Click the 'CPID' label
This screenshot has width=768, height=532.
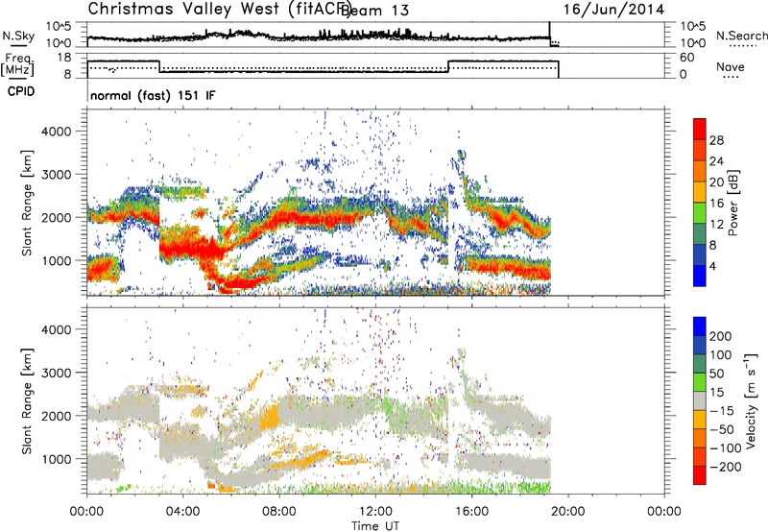[21, 91]
